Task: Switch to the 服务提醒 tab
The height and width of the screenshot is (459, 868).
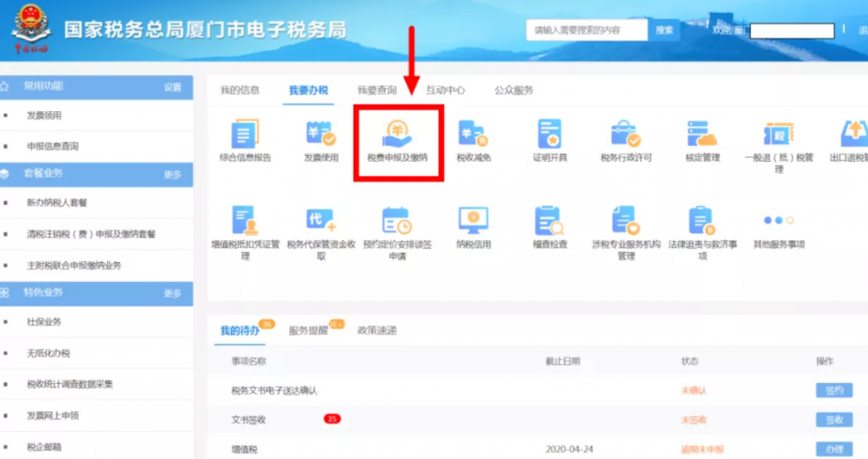Action: (308, 331)
